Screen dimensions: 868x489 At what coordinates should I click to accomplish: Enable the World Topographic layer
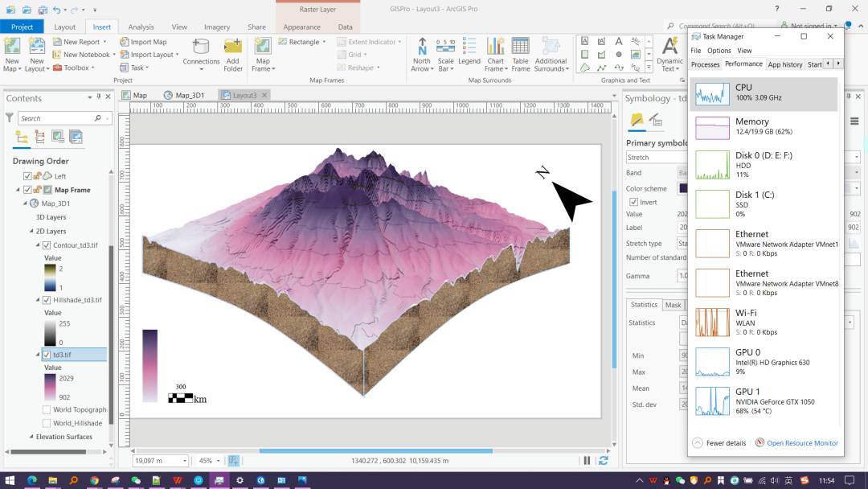[x=47, y=410]
